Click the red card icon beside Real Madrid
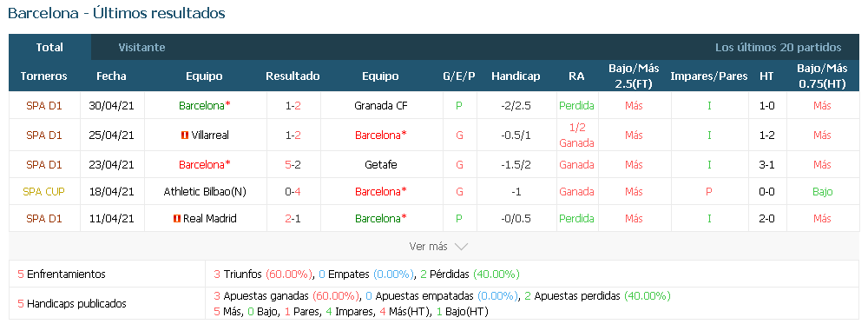 click(x=177, y=219)
